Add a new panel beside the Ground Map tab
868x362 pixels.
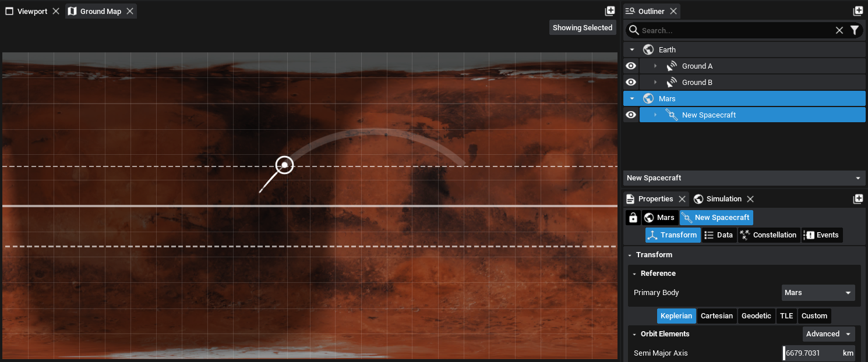610,11
